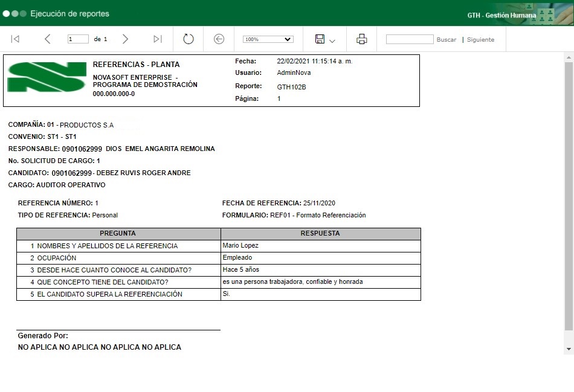Open the 100% zoom dropdown
The width and height of the screenshot is (574, 392).
(x=268, y=39)
